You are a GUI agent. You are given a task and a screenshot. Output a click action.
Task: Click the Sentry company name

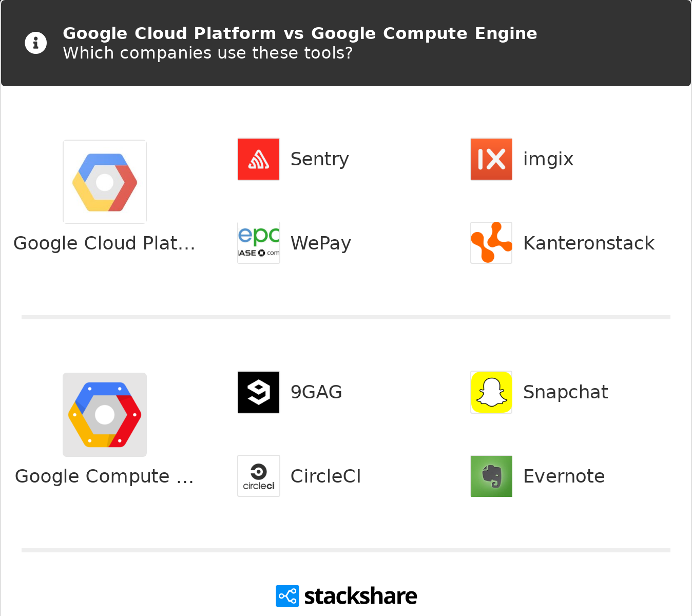[319, 159]
